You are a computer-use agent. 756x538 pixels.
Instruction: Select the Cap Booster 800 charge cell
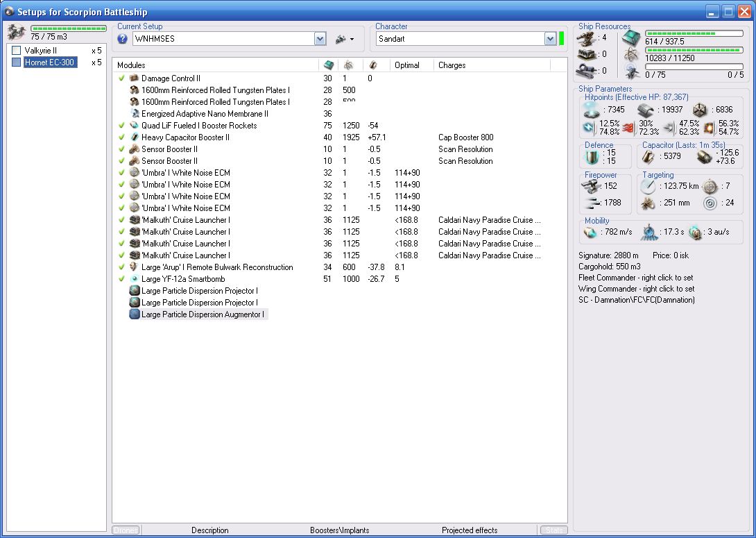(x=466, y=137)
